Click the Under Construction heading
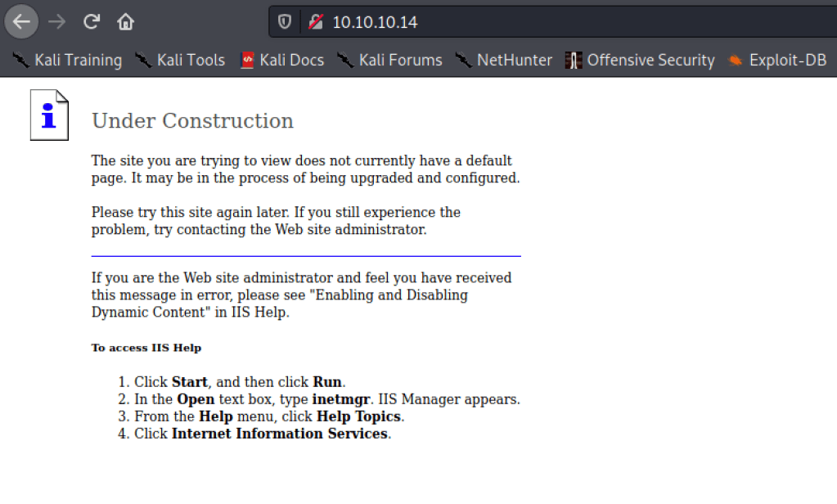Viewport: 837px width, 504px height. [192, 121]
